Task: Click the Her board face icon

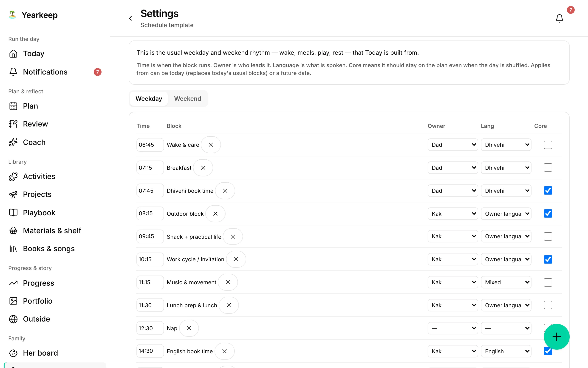Action: (13, 353)
